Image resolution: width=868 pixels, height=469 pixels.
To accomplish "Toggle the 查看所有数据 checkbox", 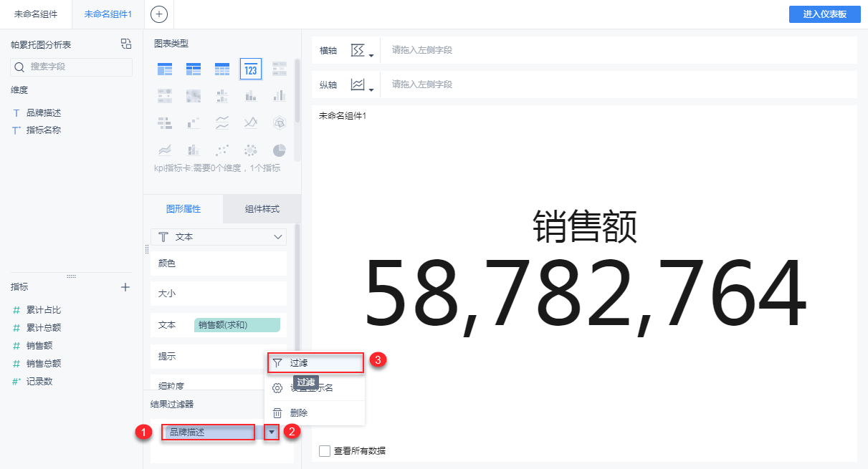I will (x=325, y=451).
